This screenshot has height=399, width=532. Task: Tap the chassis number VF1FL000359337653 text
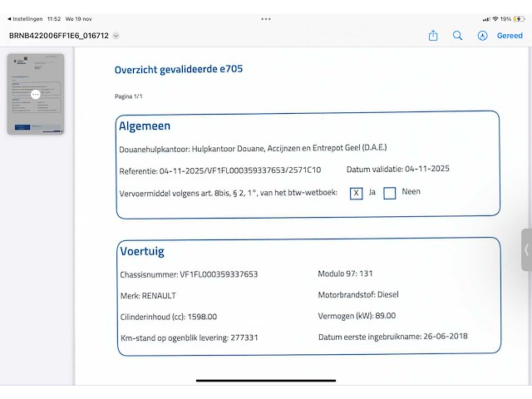click(x=219, y=274)
